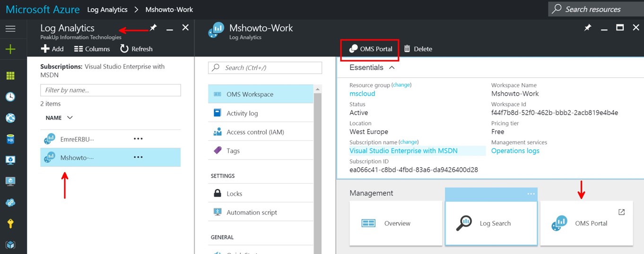Open the Overview management tile
Viewport: 644px width, 254px height.
(396, 223)
